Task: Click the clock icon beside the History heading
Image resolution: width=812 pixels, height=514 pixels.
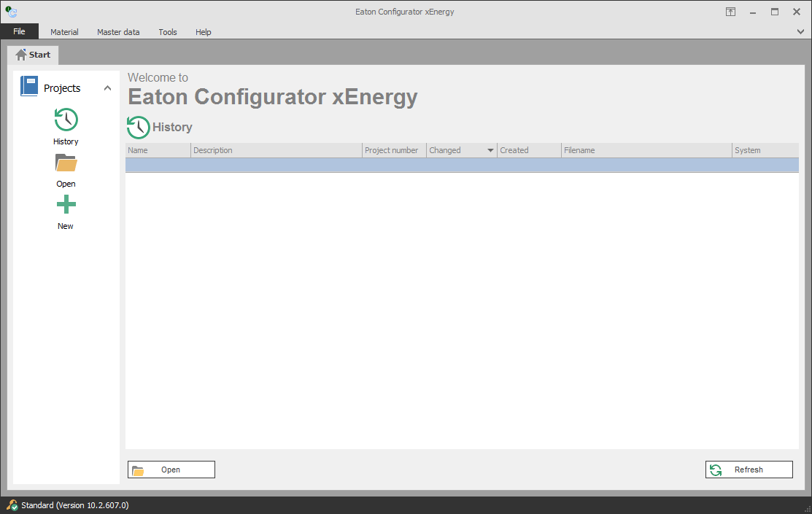Action: pos(138,127)
